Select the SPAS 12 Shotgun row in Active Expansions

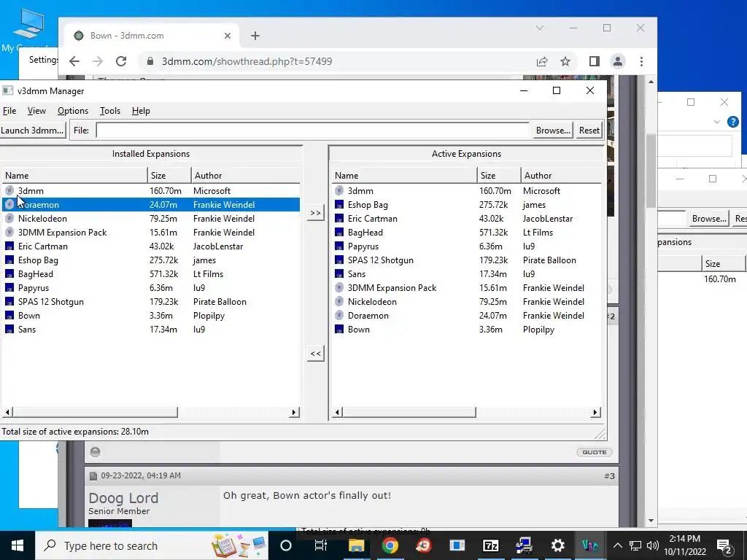[466, 260]
